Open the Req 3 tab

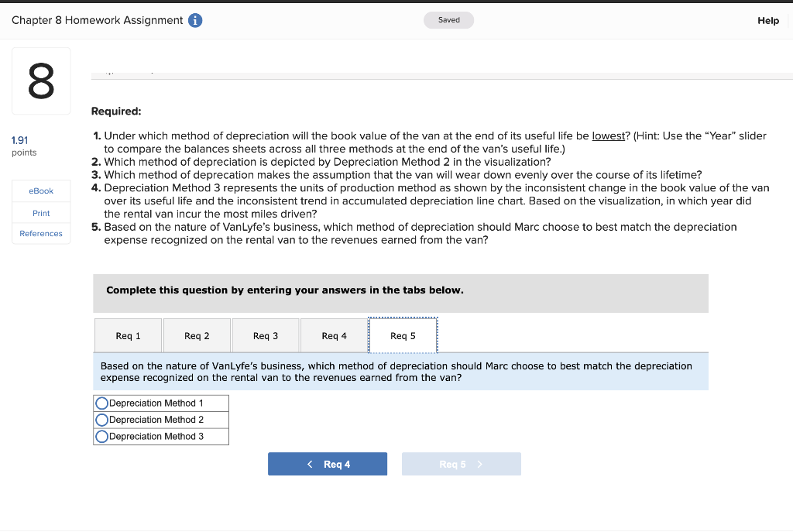[x=265, y=335]
